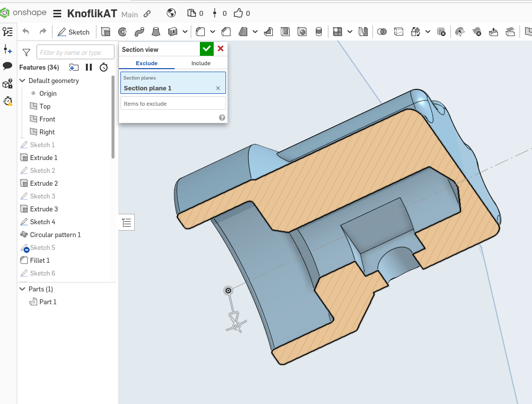Image resolution: width=532 pixels, height=404 pixels.
Task: Toggle feature list filter icon
Action: [x=27, y=52]
